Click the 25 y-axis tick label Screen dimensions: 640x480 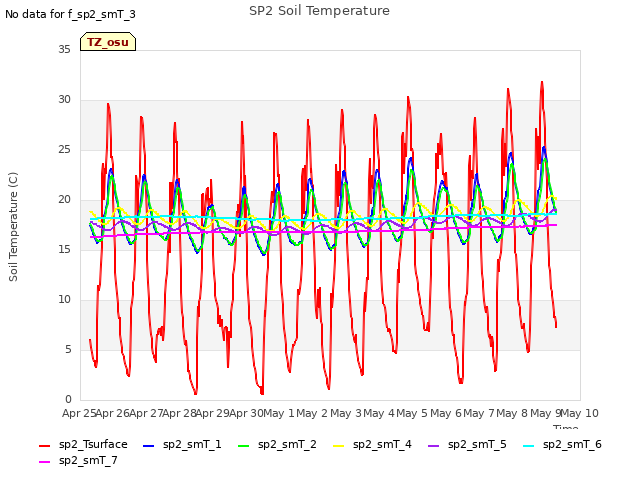[x=64, y=149]
